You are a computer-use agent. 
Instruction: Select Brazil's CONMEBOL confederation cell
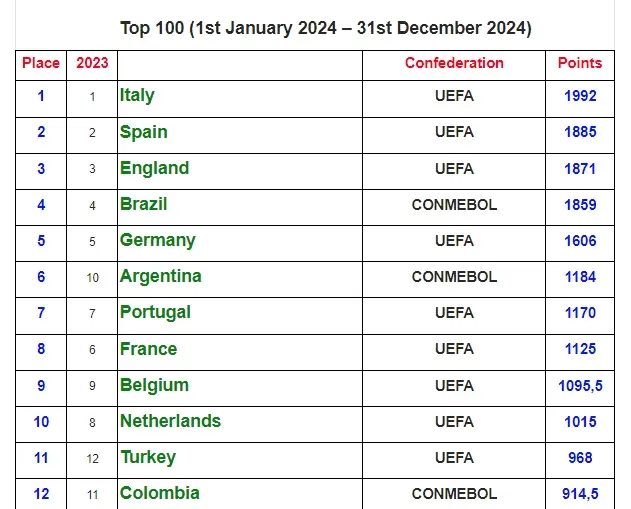pyautogui.click(x=454, y=205)
